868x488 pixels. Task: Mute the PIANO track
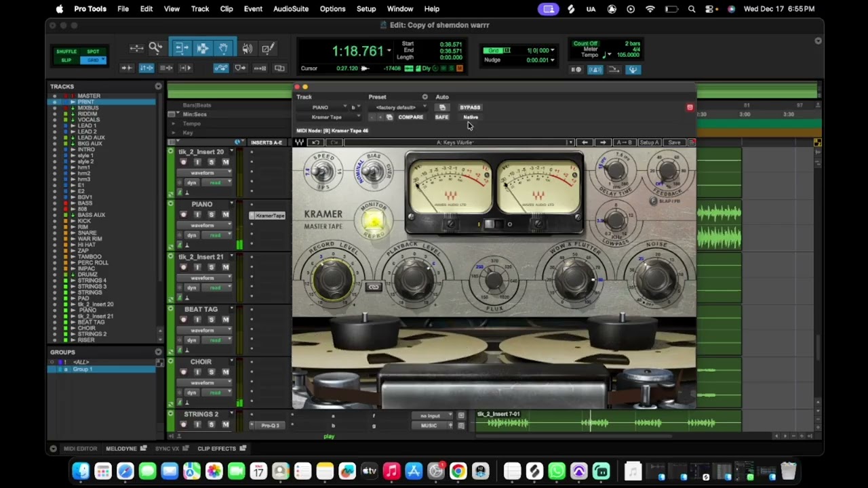point(225,215)
